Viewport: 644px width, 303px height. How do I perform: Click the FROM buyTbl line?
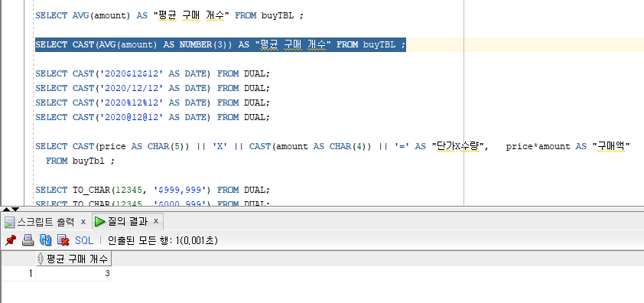(80, 161)
